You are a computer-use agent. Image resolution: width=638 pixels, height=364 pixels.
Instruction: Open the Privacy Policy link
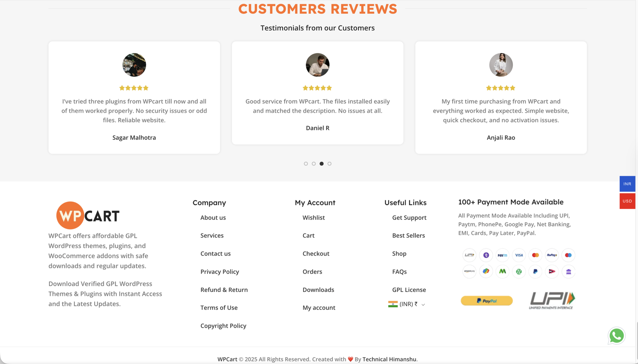(220, 272)
